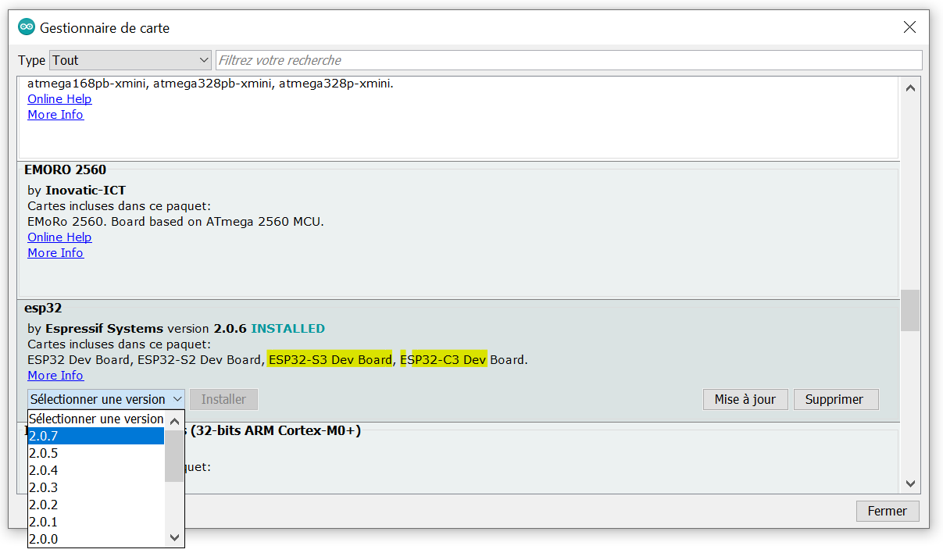
Task: Click the esp32 package title
Action: [43, 308]
